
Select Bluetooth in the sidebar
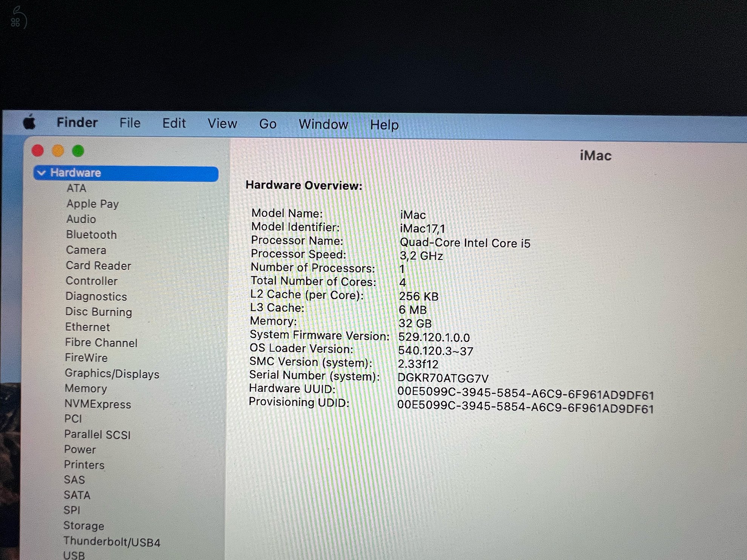[x=91, y=235]
